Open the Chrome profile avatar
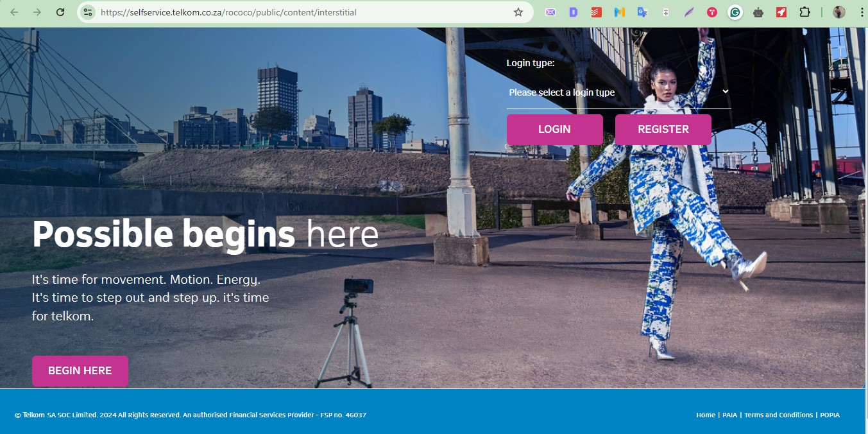 point(839,12)
